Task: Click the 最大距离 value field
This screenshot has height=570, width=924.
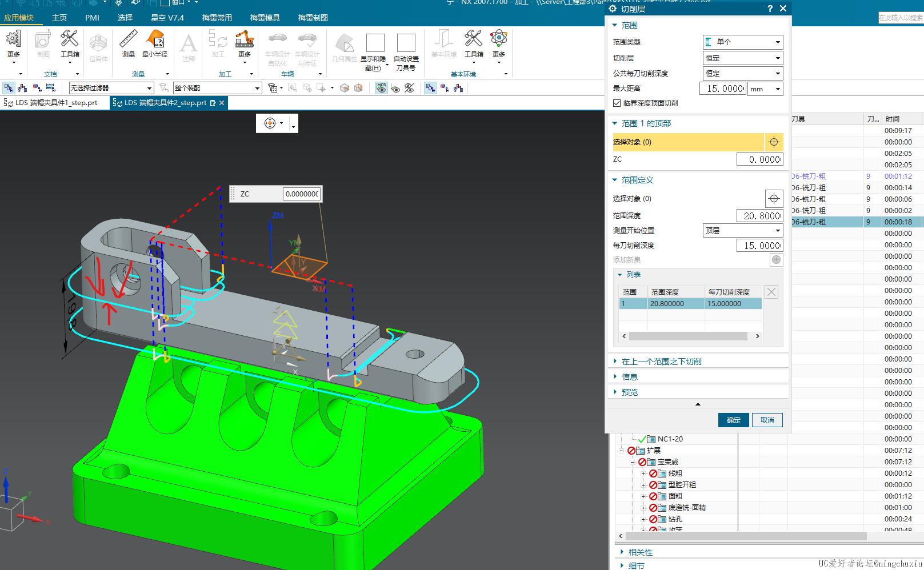Action: point(723,89)
